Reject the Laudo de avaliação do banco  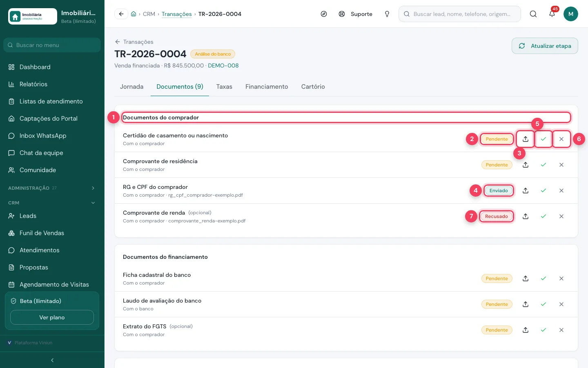(x=561, y=304)
